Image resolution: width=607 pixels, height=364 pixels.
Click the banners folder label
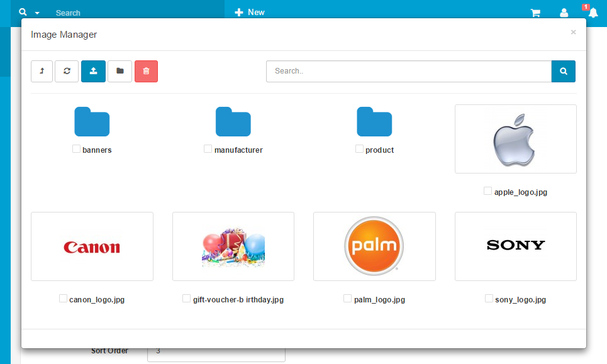tap(97, 150)
